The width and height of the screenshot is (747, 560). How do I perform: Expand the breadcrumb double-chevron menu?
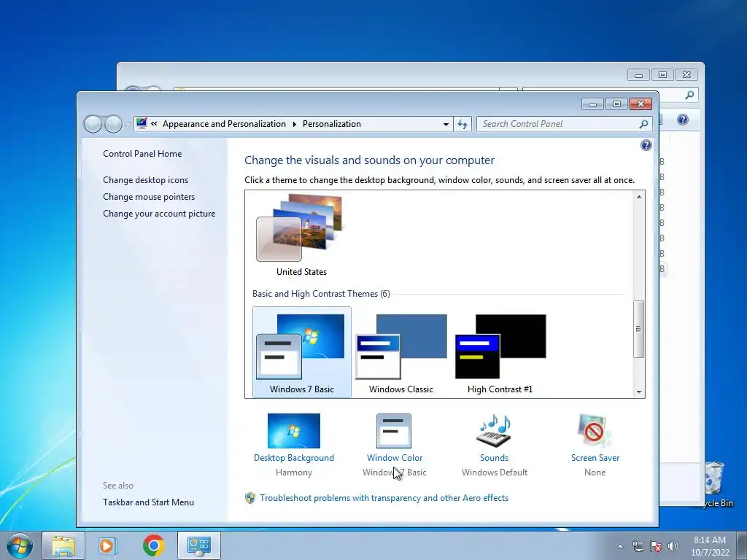point(154,124)
